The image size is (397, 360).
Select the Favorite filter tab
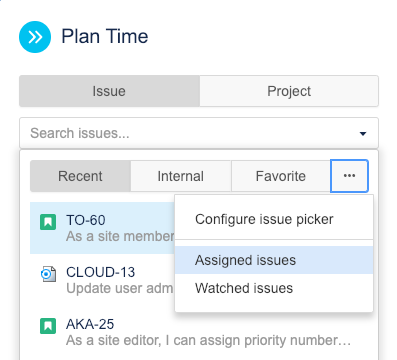[x=281, y=176]
